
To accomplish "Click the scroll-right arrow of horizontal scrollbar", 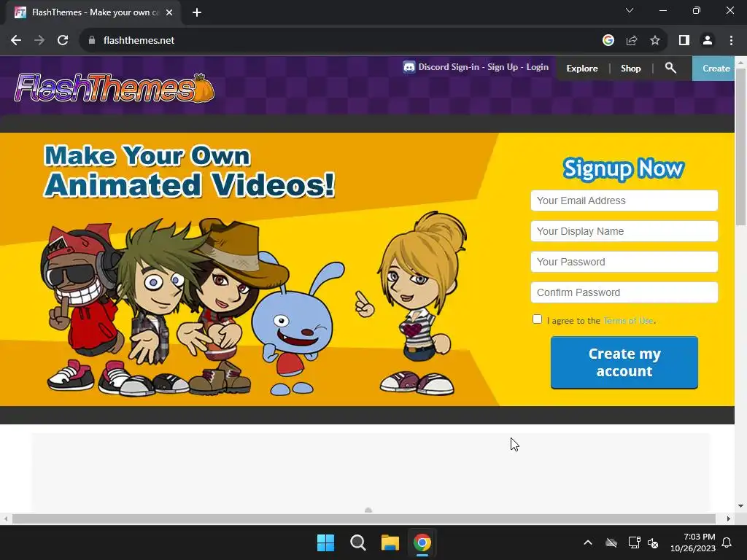I will click(729, 518).
